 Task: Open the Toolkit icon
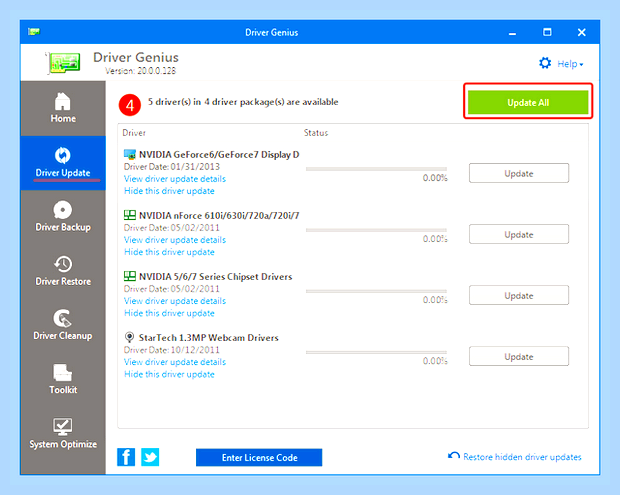(62, 372)
